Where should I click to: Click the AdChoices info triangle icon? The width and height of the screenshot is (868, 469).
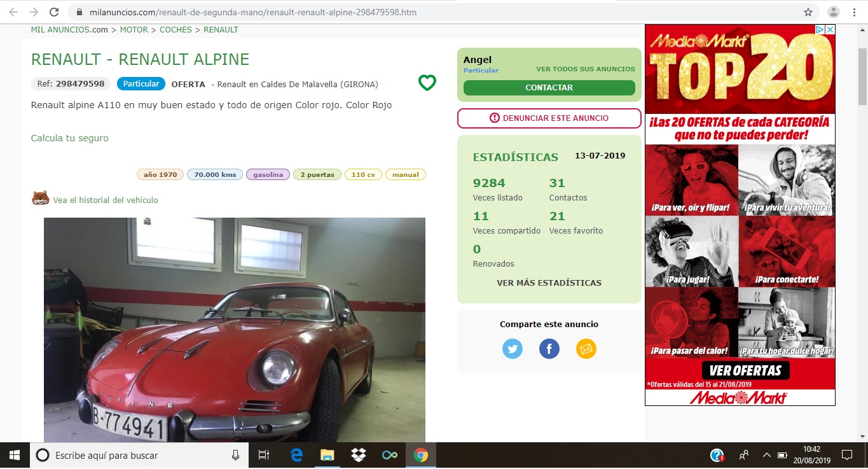tap(821, 29)
